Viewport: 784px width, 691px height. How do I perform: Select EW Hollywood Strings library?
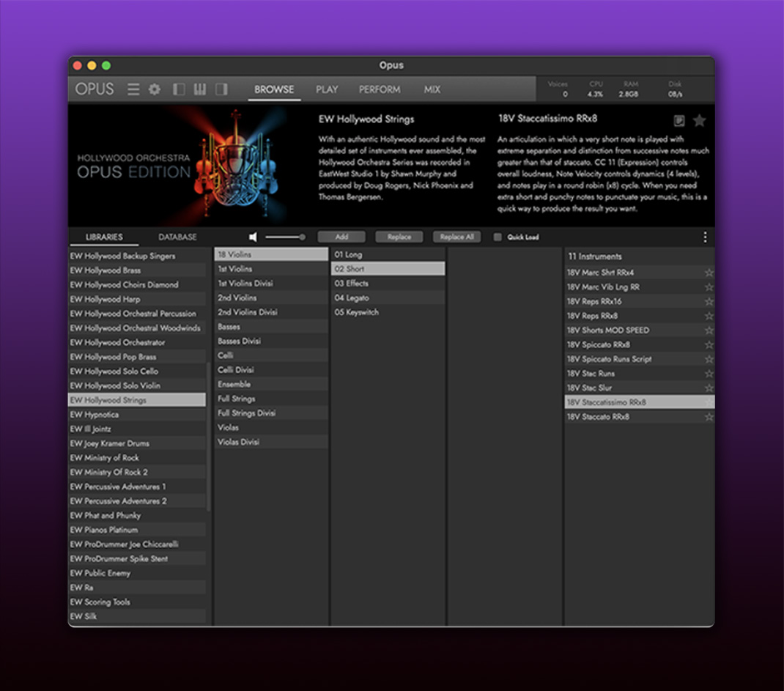pos(137,400)
